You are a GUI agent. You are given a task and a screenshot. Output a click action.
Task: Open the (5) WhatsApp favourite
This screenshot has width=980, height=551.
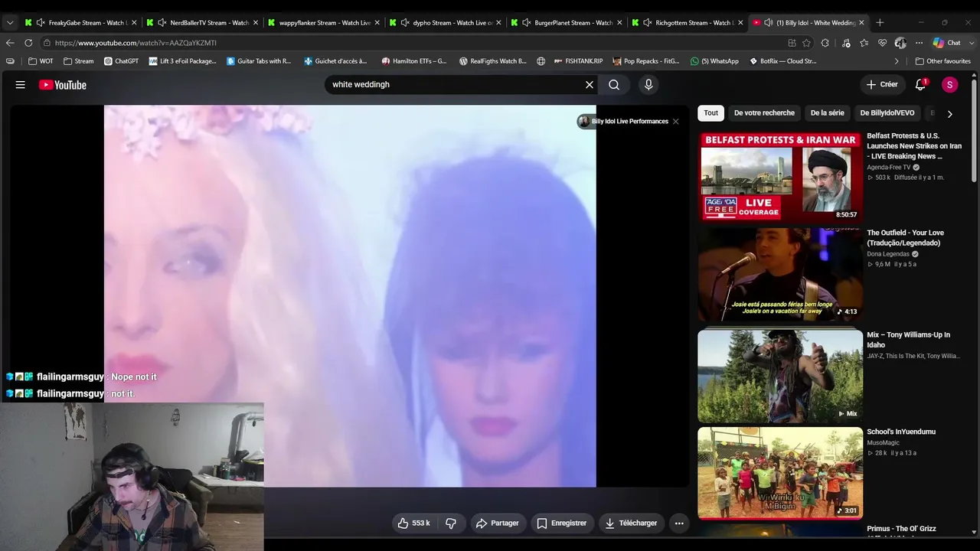[x=714, y=61]
